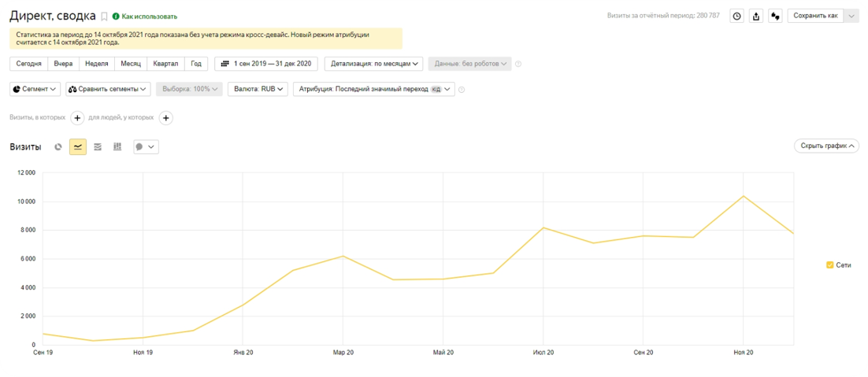Open chart annotations comment dropdown
The height and width of the screenshot is (377, 868).
coord(146,146)
